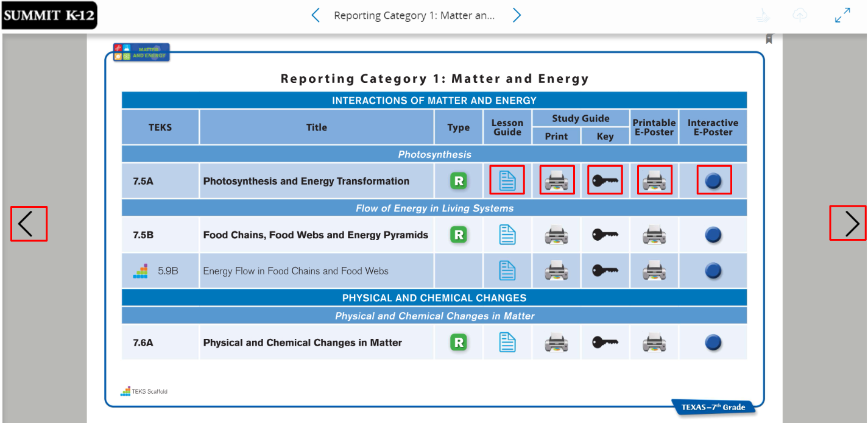
Task: Click the green R type badge for 7.5B
Action: point(459,235)
